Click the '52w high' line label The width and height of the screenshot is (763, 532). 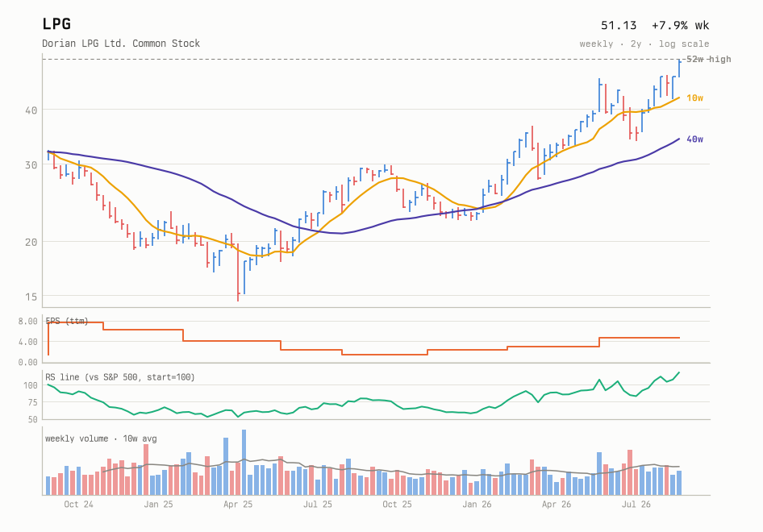click(708, 59)
